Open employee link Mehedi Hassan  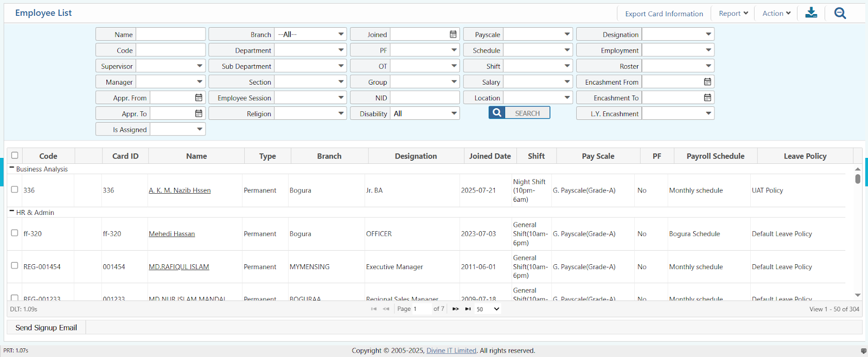pos(171,234)
